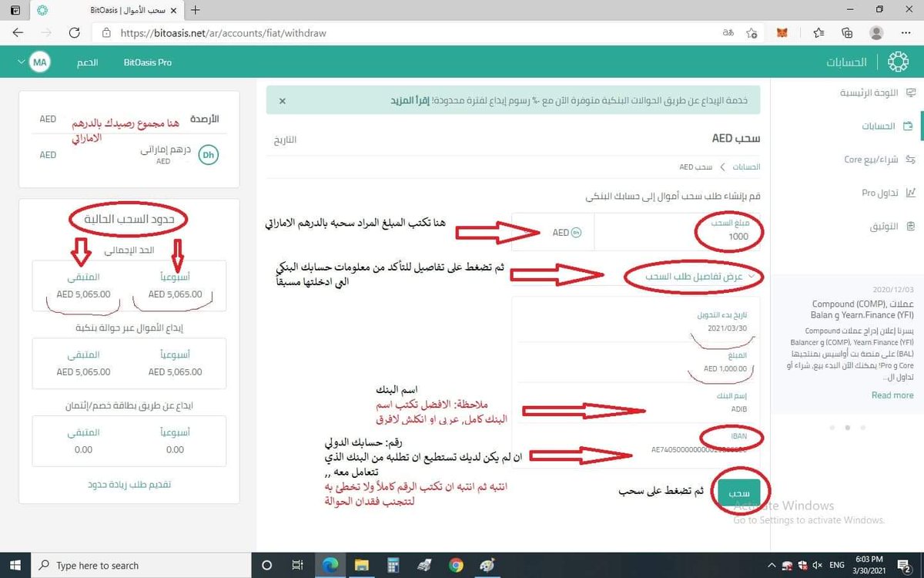Click the Dh Emirati dirham currency icon
Viewport: 924px width, 578px height.
tap(208, 155)
